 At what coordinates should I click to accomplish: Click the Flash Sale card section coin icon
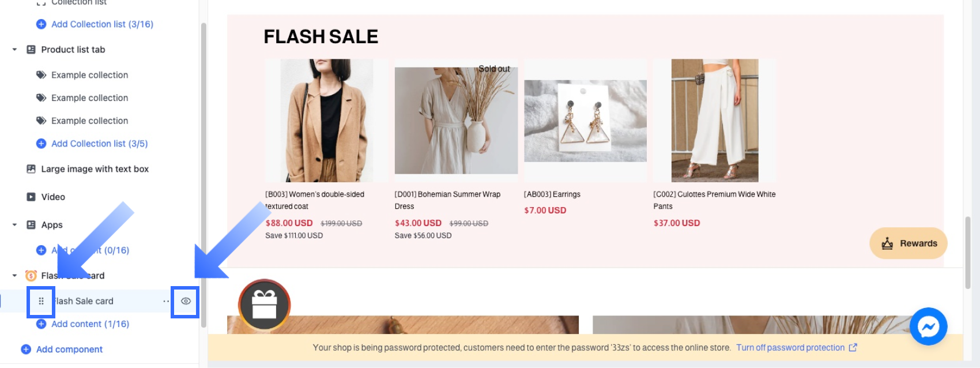pyautogui.click(x=31, y=276)
